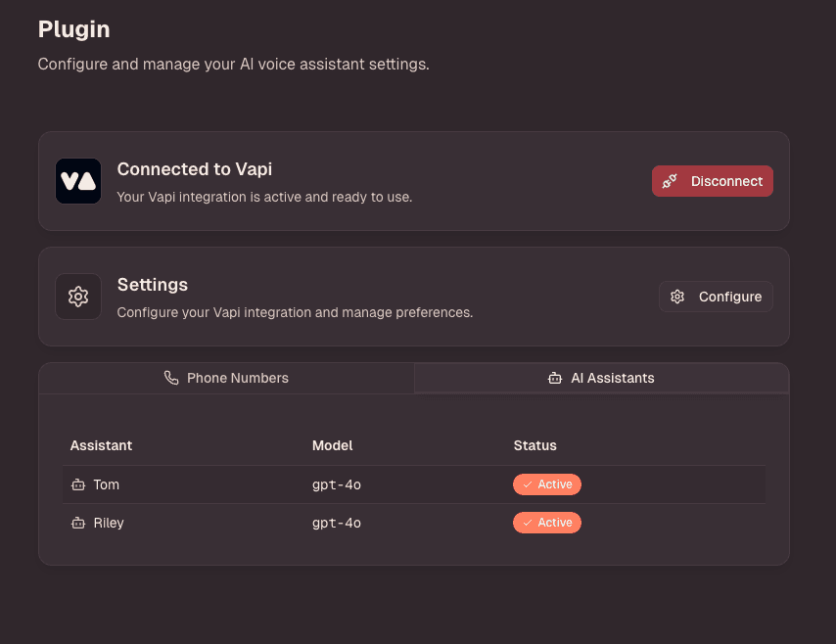Switch to the AI Assistants tab
Image resolution: width=836 pixels, height=644 pixels.
[x=601, y=377]
